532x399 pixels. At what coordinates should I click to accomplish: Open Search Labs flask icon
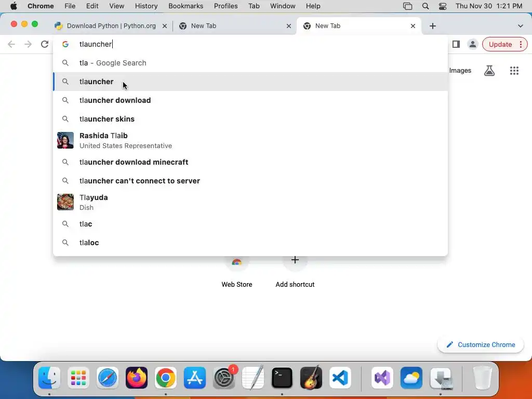489,71
